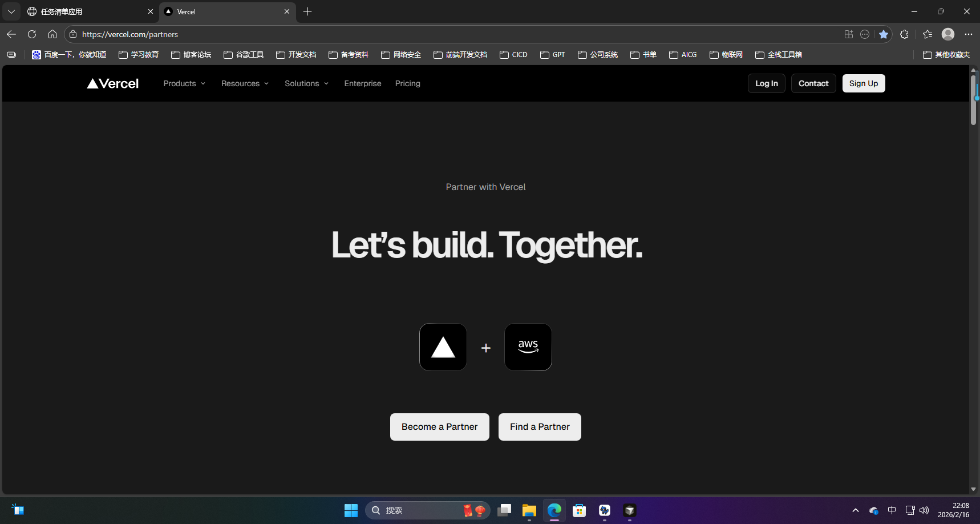Open browser settings and more menu
The height and width of the screenshot is (524, 980).
pos(969,34)
